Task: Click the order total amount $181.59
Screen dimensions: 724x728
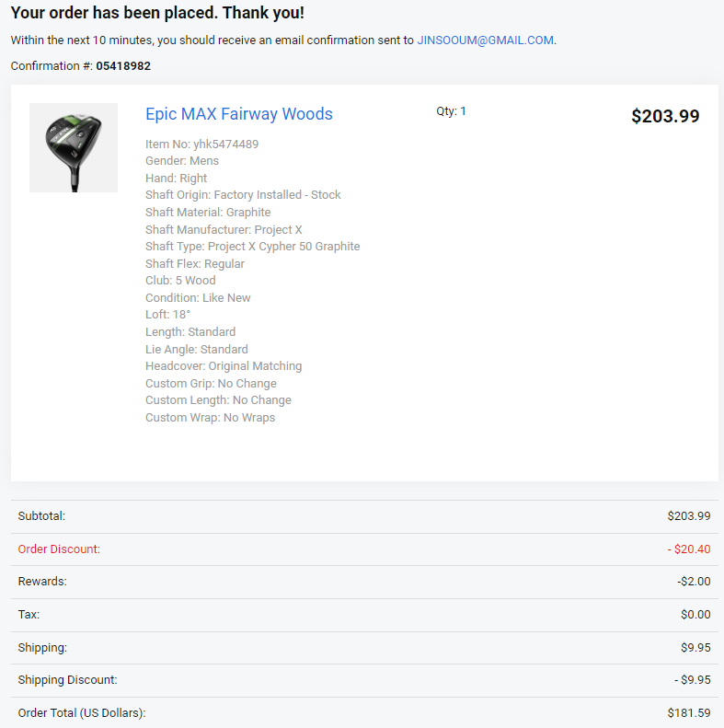Action: point(689,713)
